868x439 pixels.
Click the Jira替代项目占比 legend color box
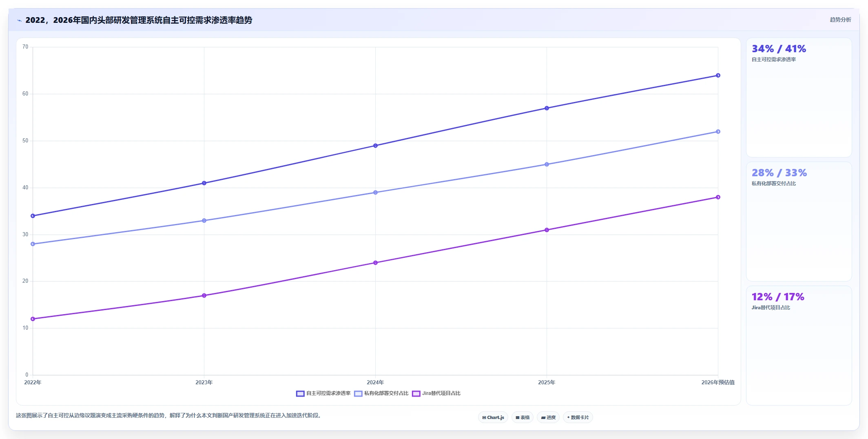click(416, 393)
